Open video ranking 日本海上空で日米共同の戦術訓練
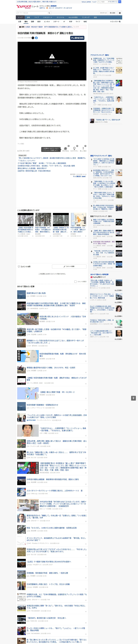The image size is (138, 644). point(104,264)
